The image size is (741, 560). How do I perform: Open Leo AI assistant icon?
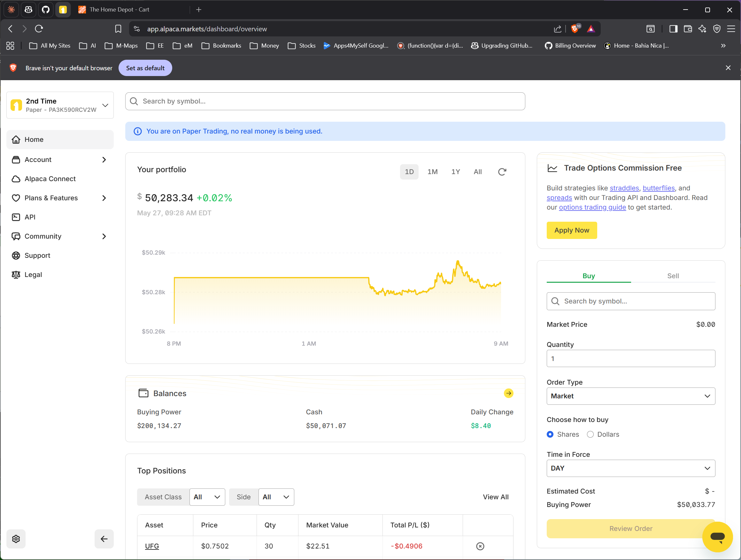(x=702, y=29)
